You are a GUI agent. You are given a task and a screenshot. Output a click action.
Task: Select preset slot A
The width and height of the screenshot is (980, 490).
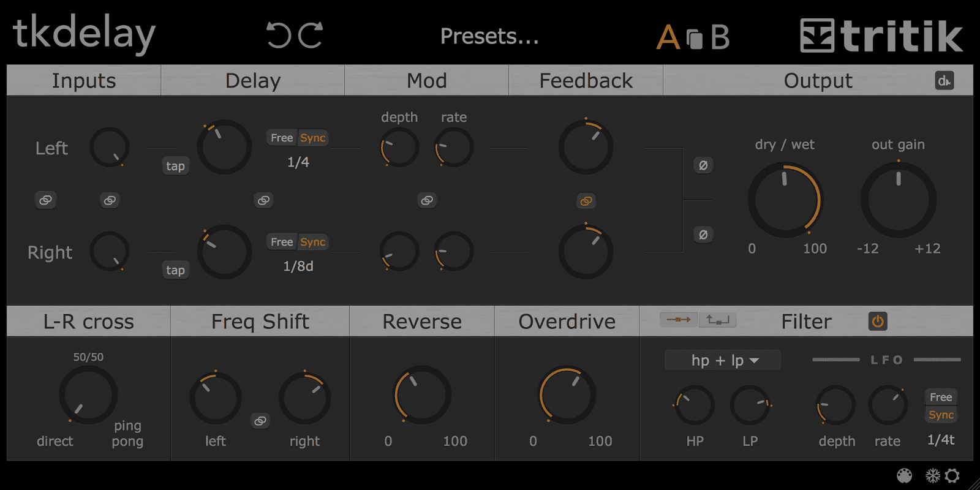(668, 37)
